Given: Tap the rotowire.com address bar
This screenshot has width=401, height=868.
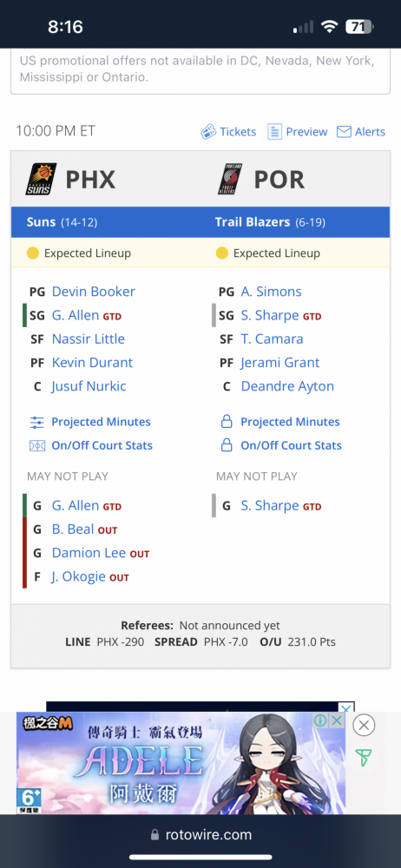Looking at the screenshot, I should click(200, 835).
